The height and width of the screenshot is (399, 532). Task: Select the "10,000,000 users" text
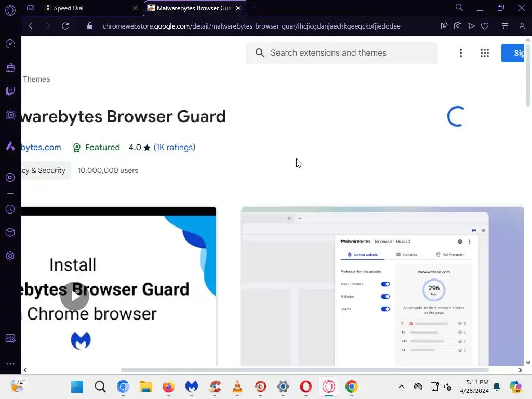point(108,170)
